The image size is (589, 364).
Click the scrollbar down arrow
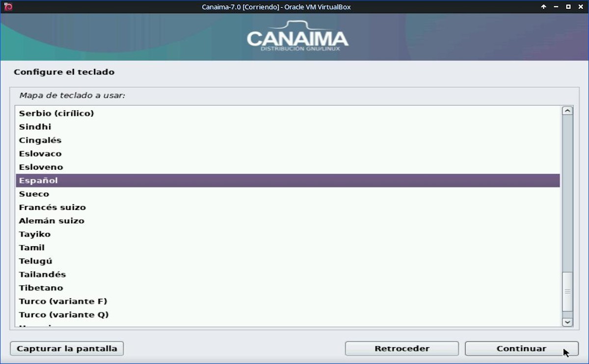(x=567, y=322)
